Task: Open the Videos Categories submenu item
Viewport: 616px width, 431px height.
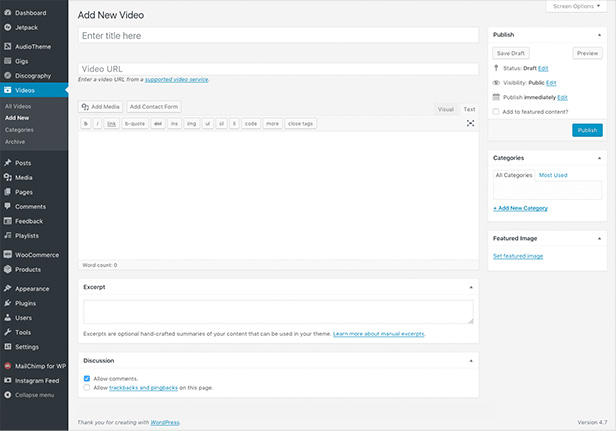Action: pyautogui.click(x=19, y=130)
